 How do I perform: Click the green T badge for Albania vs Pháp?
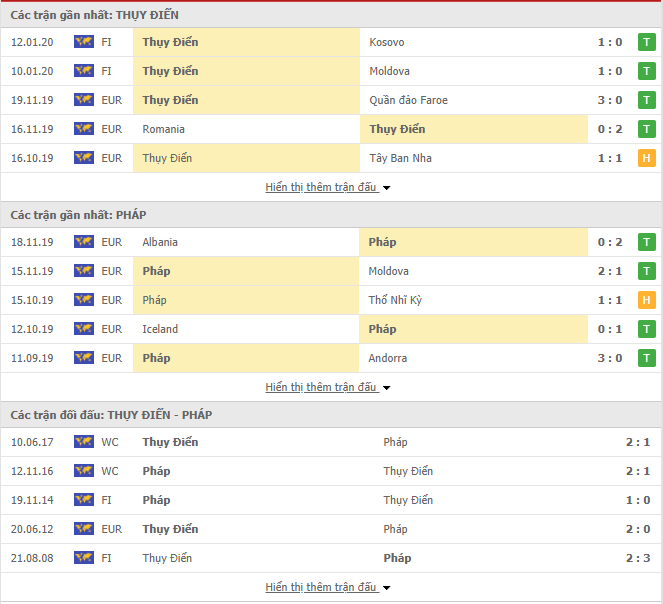647,242
